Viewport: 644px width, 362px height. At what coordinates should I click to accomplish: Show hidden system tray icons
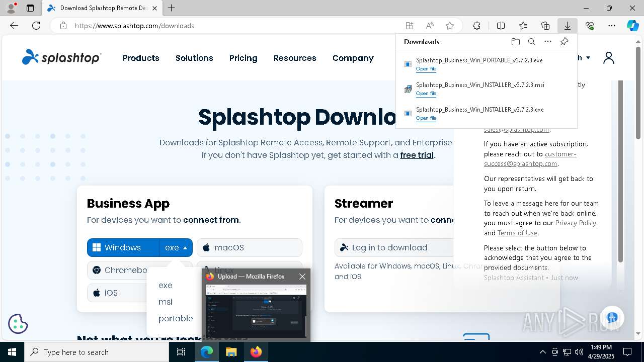[542, 352]
